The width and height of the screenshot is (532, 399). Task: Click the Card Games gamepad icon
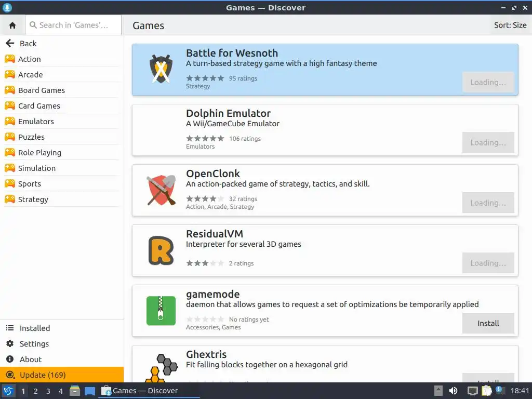point(10,106)
